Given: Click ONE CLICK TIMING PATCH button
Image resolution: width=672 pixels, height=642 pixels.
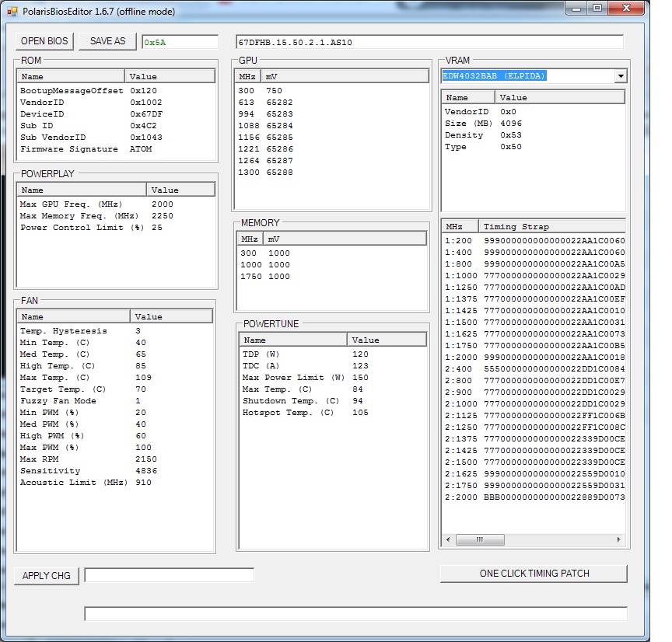Looking at the screenshot, I should pos(534,574).
